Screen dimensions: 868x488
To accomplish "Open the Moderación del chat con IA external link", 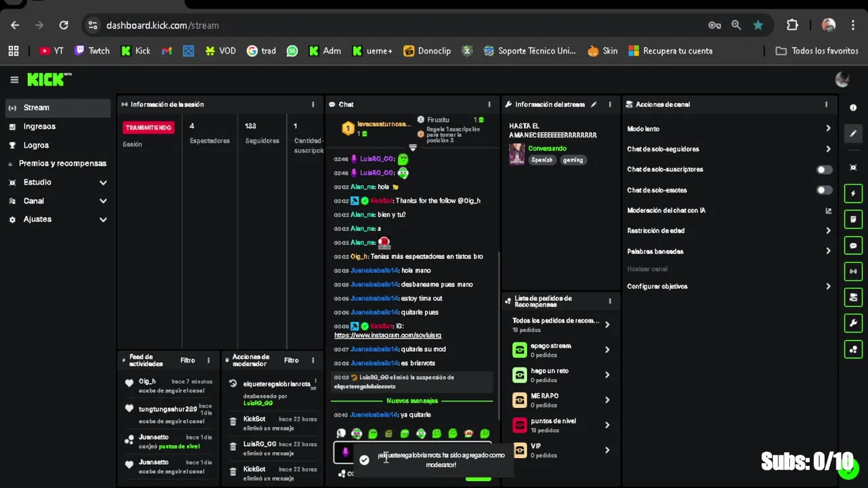I will point(828,211).
